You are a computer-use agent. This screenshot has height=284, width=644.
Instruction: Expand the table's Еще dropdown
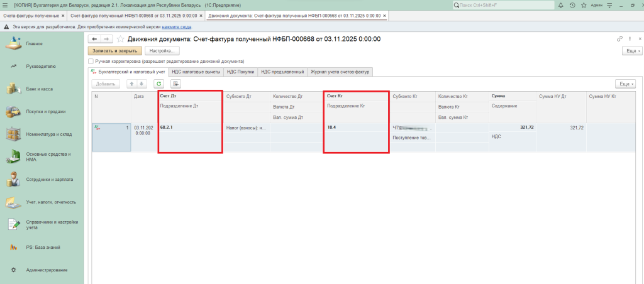tap(625, 84)
